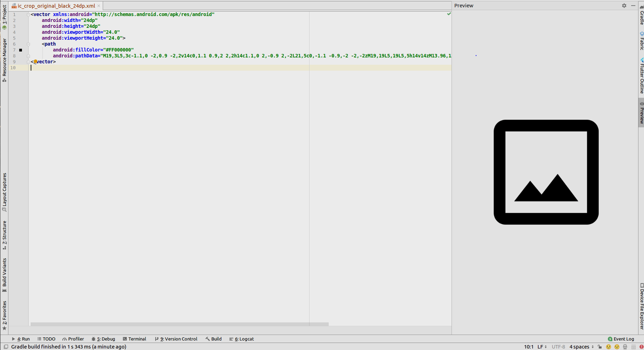Click the android:width="24dp" line

click(x=70, y=21)
